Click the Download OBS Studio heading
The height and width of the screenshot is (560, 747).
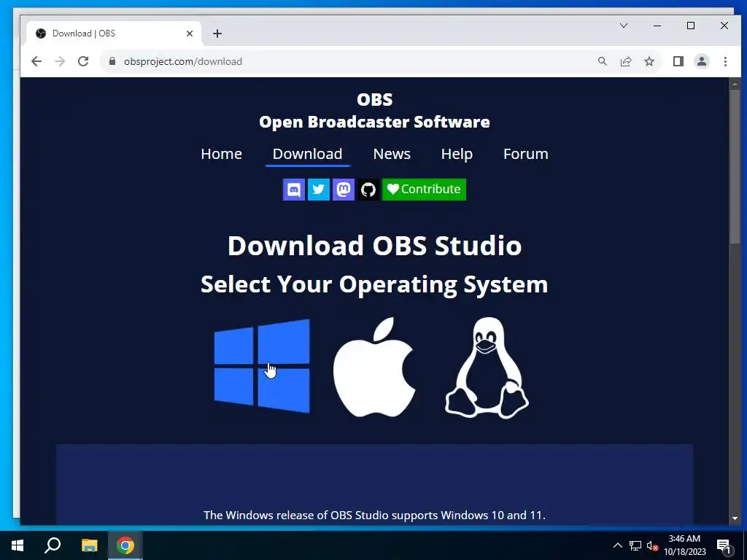374,246
